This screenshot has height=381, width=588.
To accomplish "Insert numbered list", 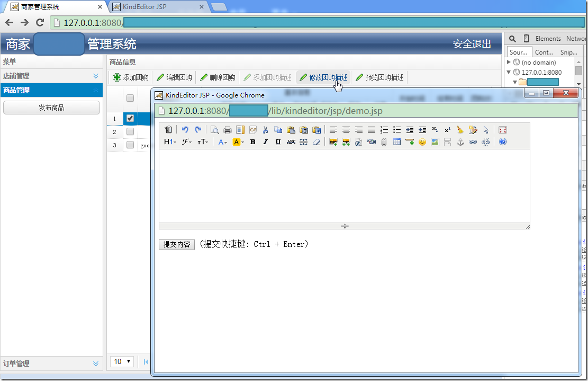I will click(x=384, y=130).
